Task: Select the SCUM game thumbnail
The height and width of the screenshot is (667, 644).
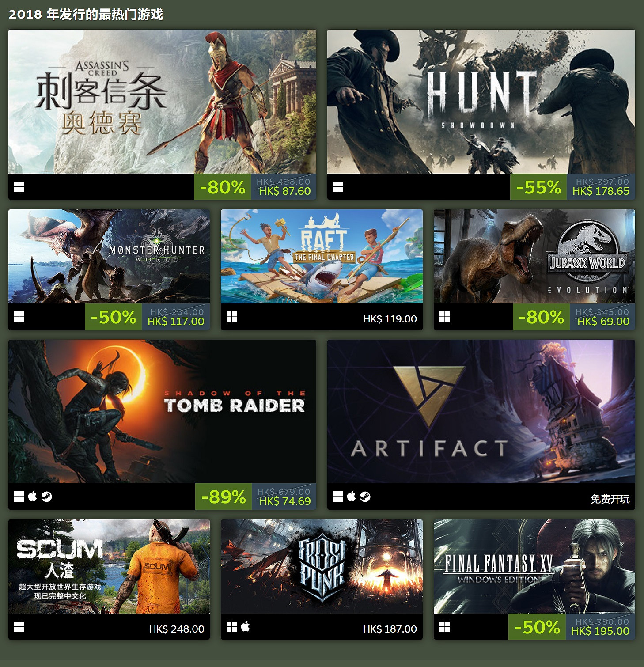Action: coord(109,566)
